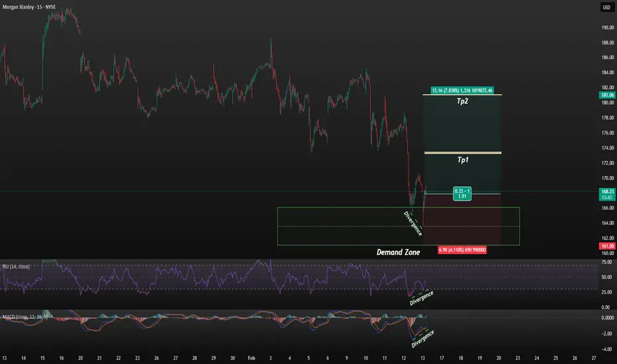The image size is (617, 364).
Task: Click the Demand Zone text label
Action: tap(399, 252)
